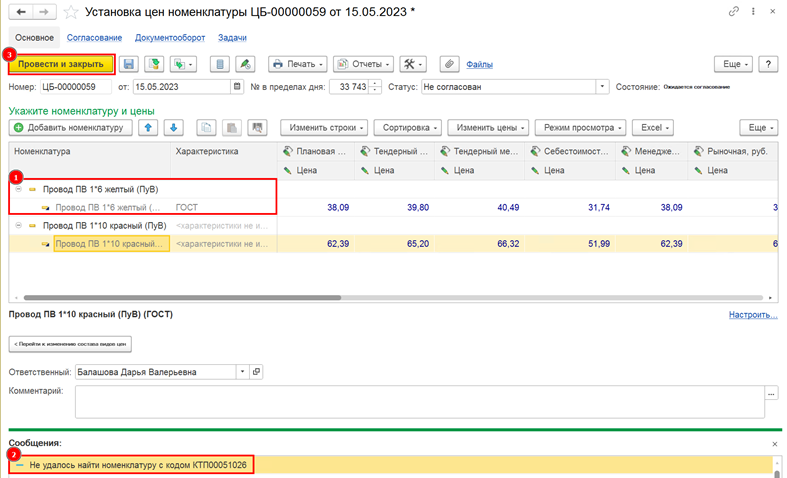Open the Изменить цены menu
The width and height of the screenshot is (787, 478).
(x=488, y=128)
